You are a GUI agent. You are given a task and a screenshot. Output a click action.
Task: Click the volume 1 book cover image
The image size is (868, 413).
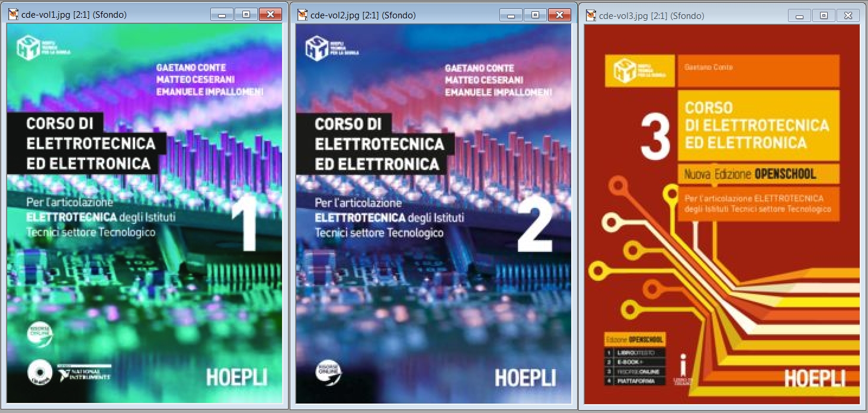click(145, 214)
